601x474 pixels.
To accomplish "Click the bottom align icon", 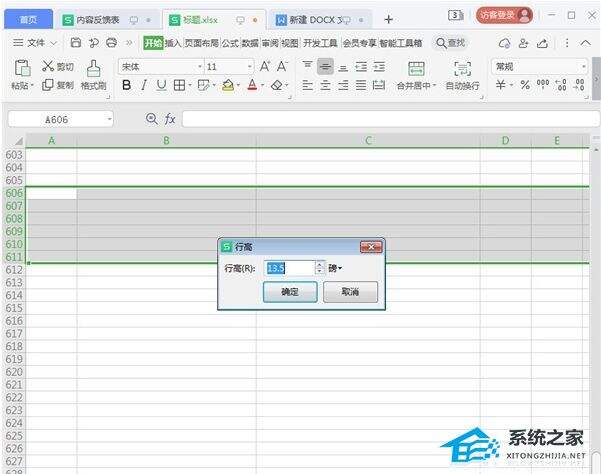I will click(x=343, y=67).
